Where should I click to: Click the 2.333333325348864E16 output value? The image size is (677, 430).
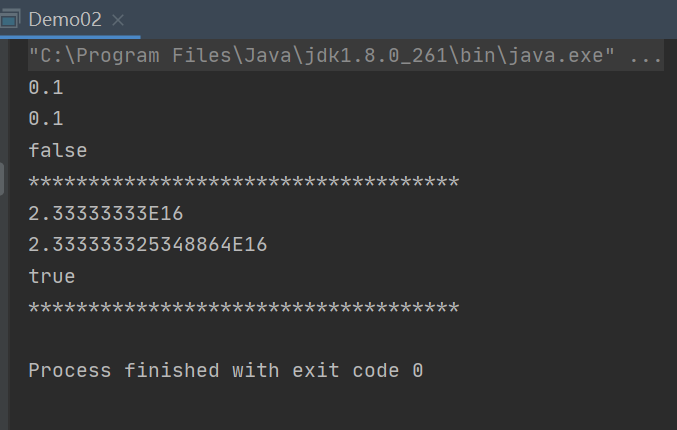(x=147, y=245)
